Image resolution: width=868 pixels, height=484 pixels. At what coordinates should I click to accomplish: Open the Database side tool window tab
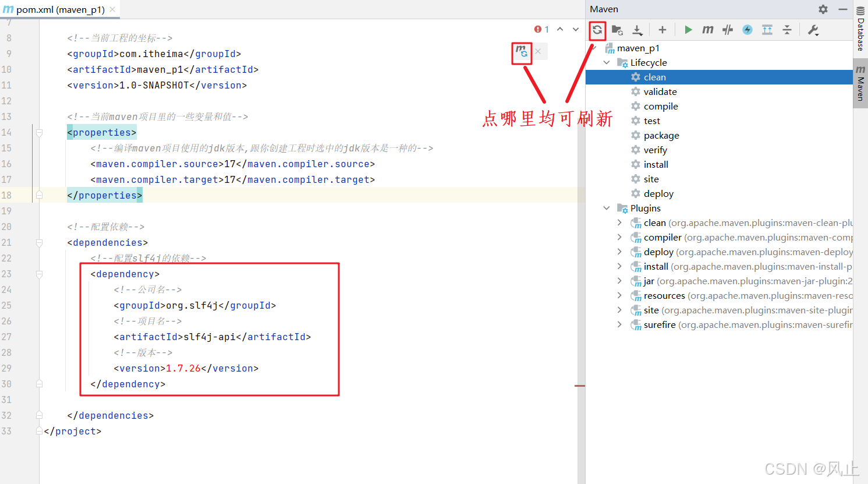pos(860,29)
